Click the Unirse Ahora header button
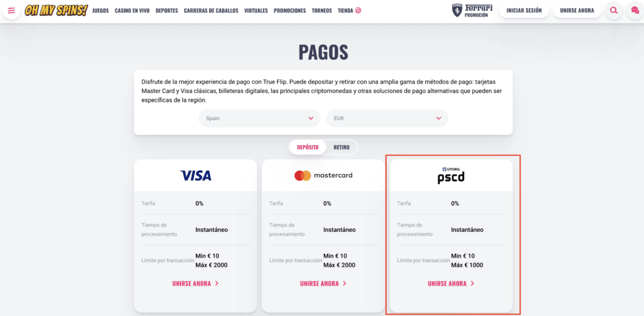The width and height of the screenshot is (644, 316). 577,11
